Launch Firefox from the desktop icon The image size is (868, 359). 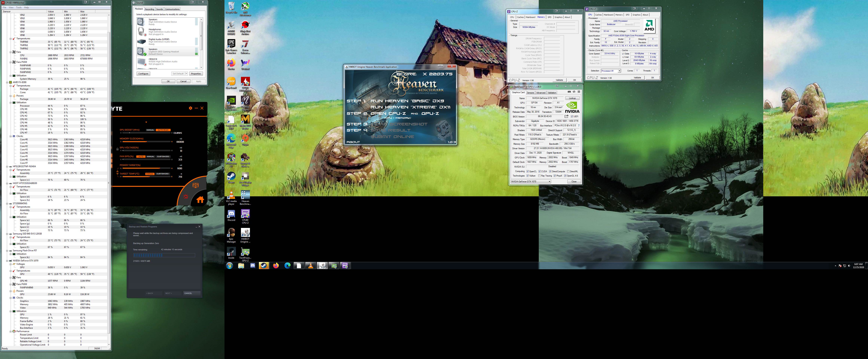pos(231,64)
